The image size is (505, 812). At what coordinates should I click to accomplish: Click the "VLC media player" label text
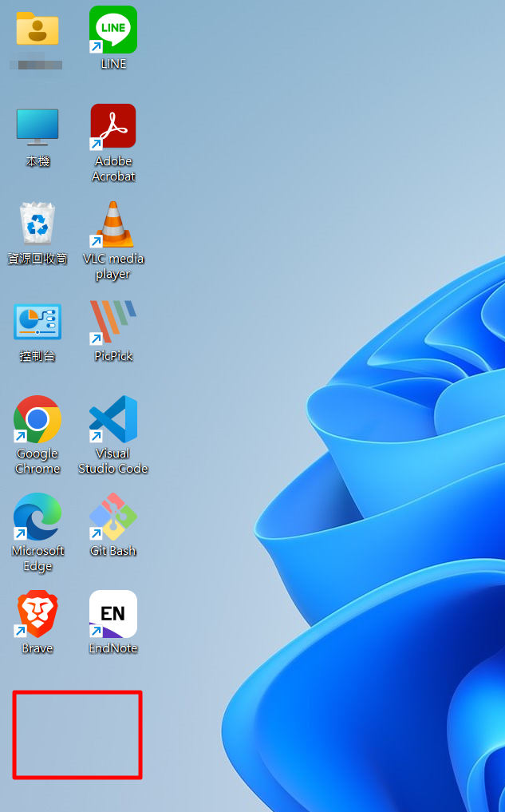coord(113,266)
